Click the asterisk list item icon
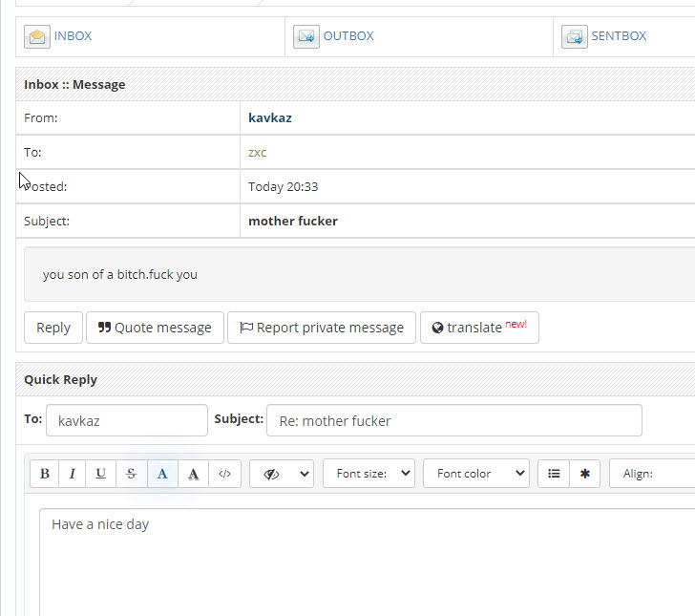This screenshot has width=695, height=616. [x=585, y=474]
